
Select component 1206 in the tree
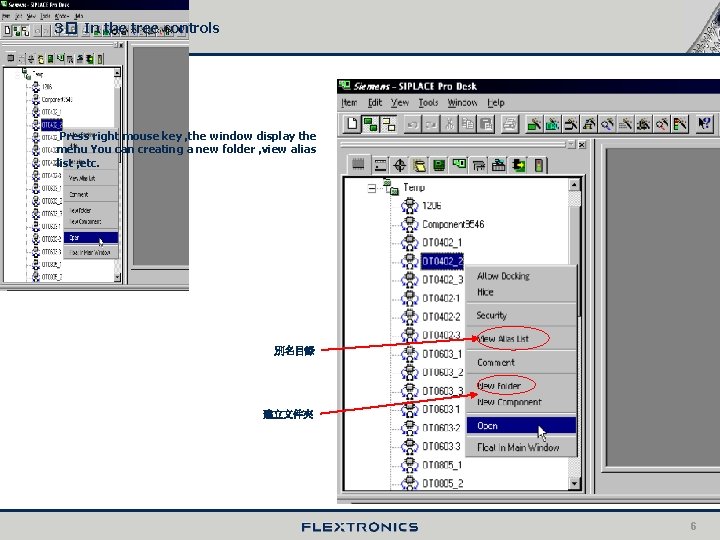[432, 206]
